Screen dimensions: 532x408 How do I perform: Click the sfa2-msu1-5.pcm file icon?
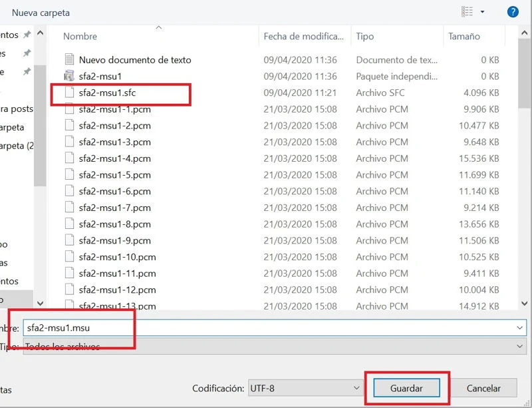70,175
